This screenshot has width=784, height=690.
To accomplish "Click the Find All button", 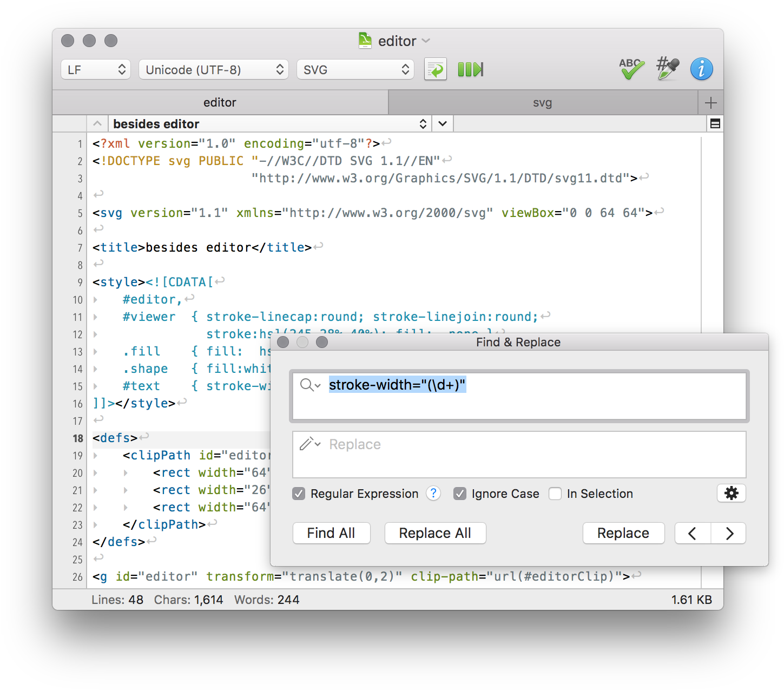I will (x=331, y=533).
